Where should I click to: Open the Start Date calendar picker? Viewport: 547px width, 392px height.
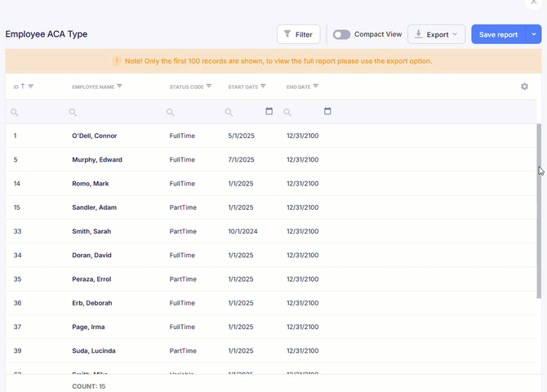(x=269, y=111)
